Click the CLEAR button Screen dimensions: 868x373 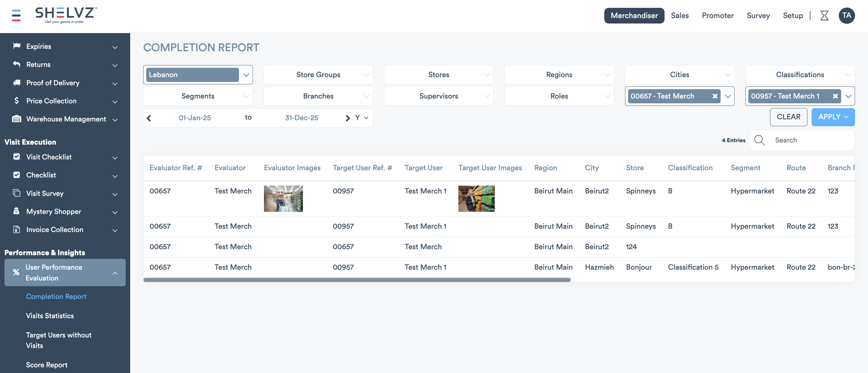788,117
